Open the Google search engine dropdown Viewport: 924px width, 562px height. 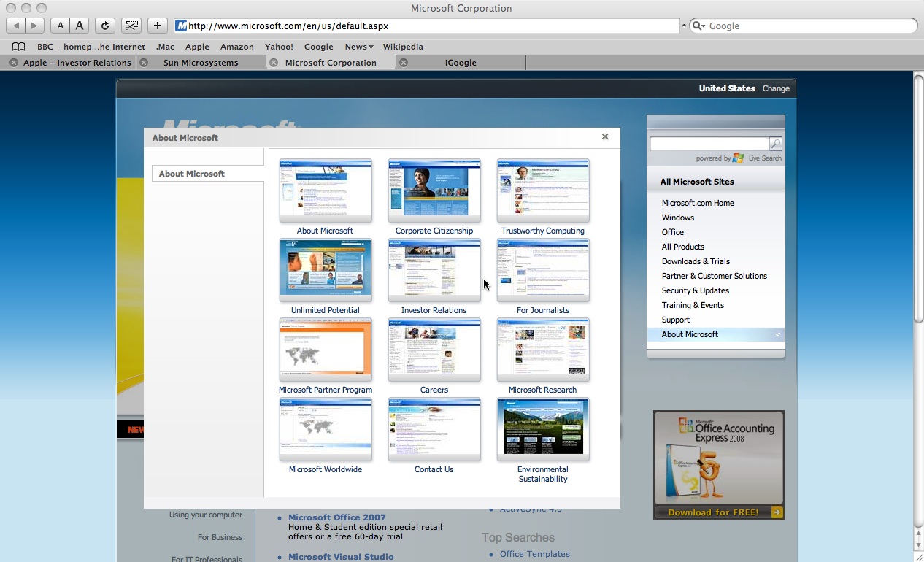click(698, 26)
